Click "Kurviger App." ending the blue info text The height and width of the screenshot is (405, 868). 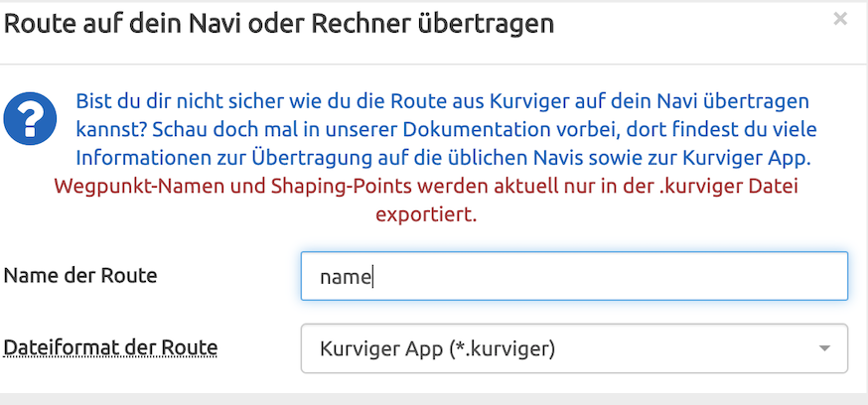coord(752,158)
